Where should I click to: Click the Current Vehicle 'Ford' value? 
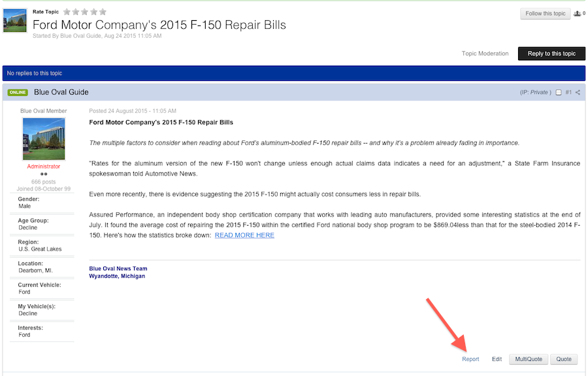(x=24, y=292)
